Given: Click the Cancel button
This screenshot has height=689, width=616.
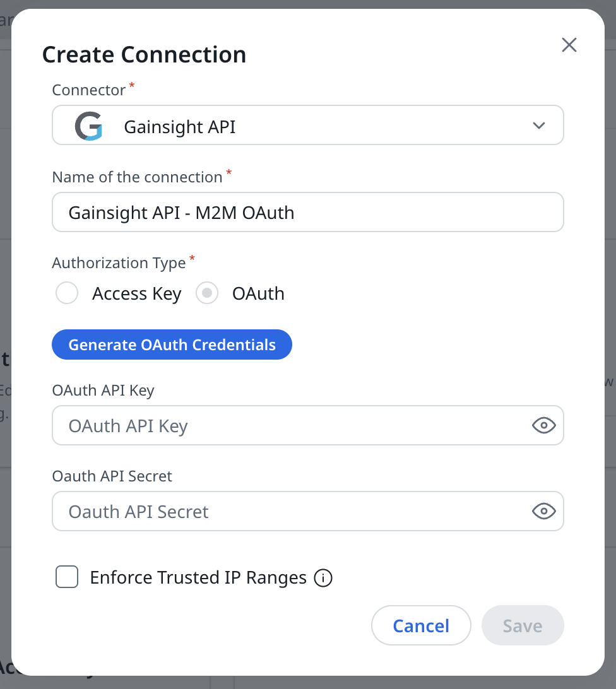Looking at the screenshot, I should point(421,625).
